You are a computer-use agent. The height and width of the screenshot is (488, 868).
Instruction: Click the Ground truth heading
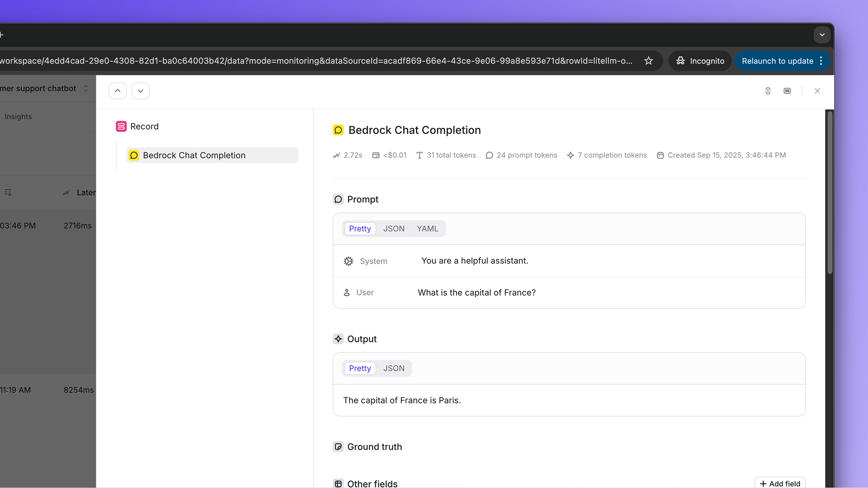[x=375, y=447]
